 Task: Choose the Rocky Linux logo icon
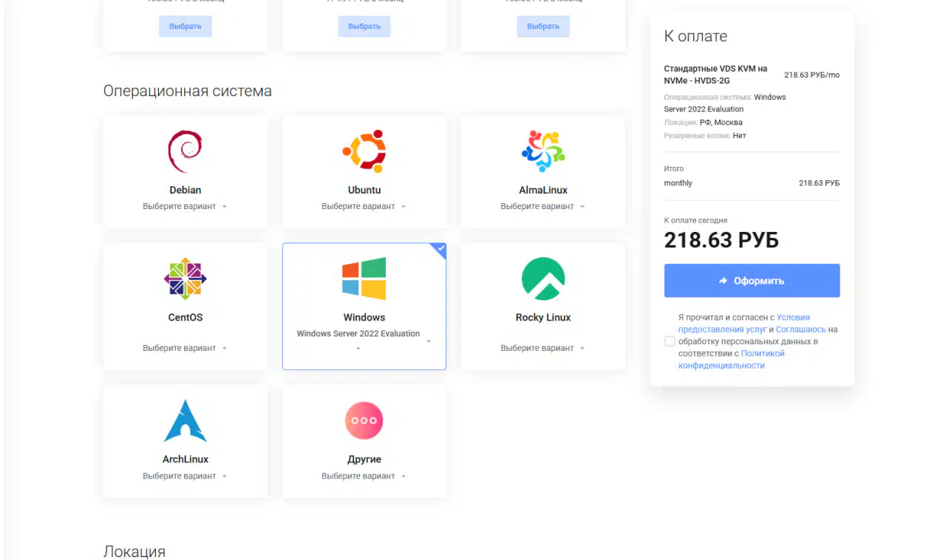point(543,279)
